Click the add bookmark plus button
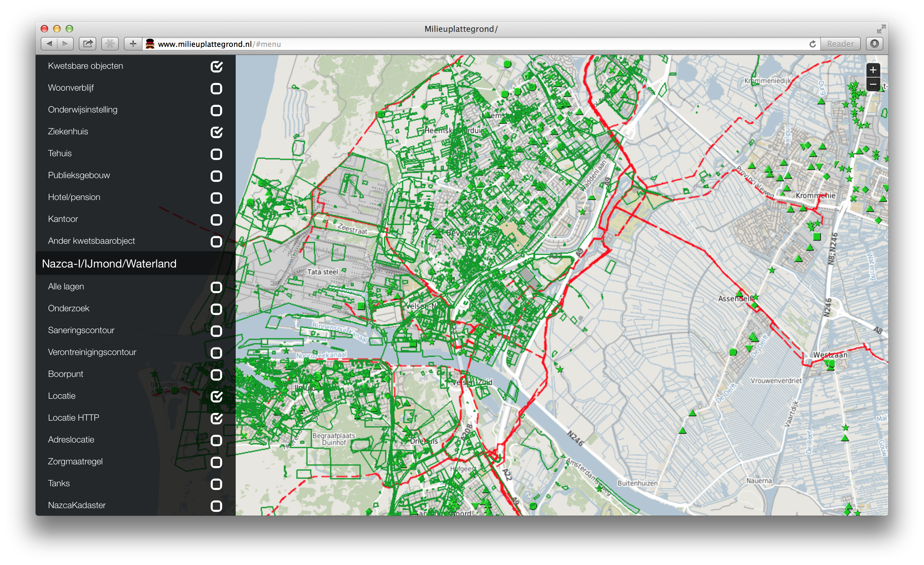This screenshot has width=924, height=565. click(133, 44)
